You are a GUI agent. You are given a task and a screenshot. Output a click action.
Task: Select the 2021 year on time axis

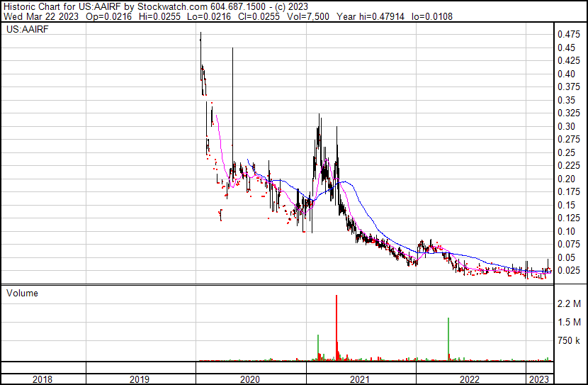[360, 379]
